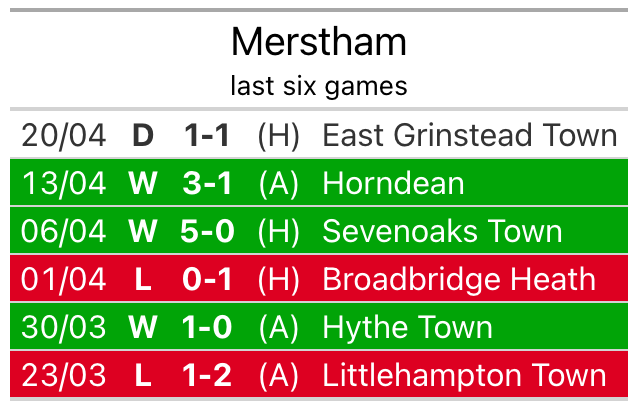Click the 13/04 match date
The image size is (638, 408).
click(x=64, y=183)
